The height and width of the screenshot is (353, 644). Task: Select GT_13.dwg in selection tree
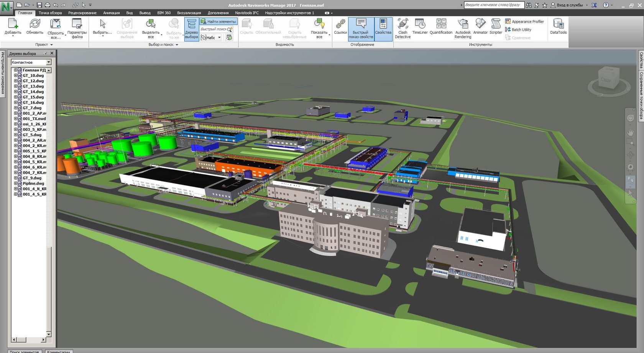click(x=33, y=86)
